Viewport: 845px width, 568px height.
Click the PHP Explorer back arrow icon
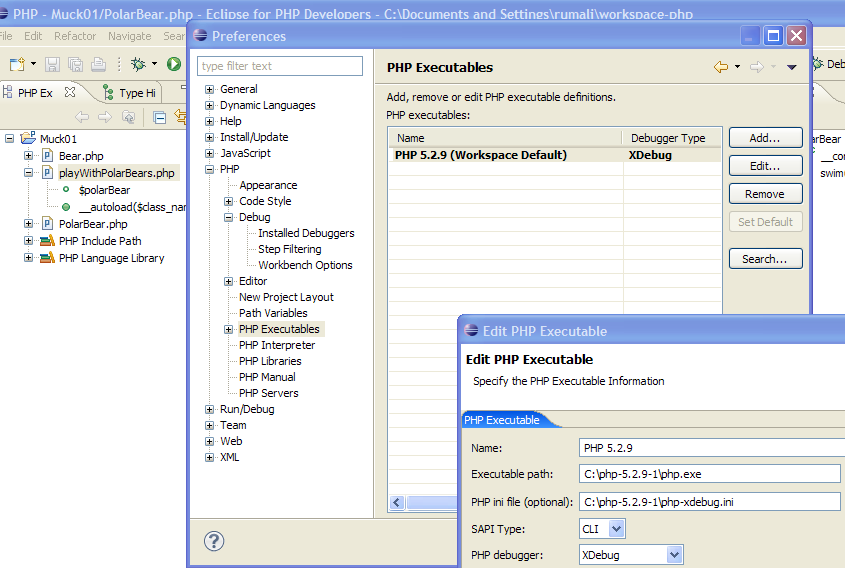point(82,117)
